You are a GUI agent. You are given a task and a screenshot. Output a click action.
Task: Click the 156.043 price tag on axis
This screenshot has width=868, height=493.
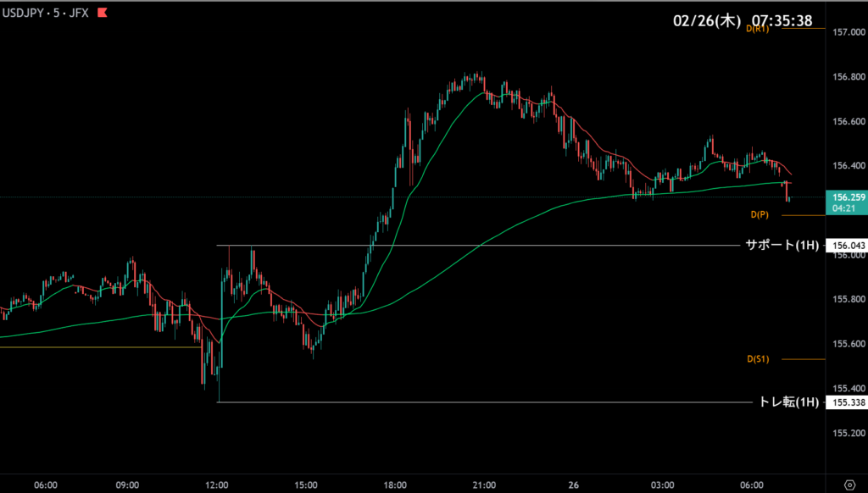(x=848, y=246)
